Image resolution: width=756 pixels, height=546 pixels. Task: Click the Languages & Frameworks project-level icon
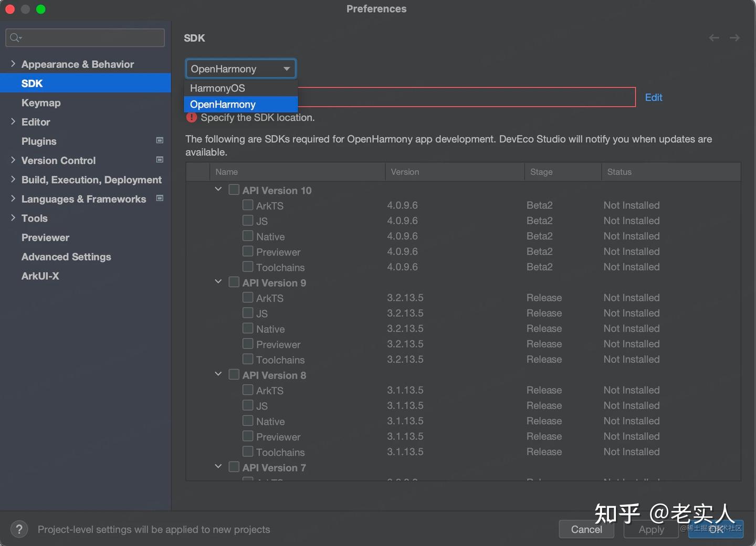160,198
